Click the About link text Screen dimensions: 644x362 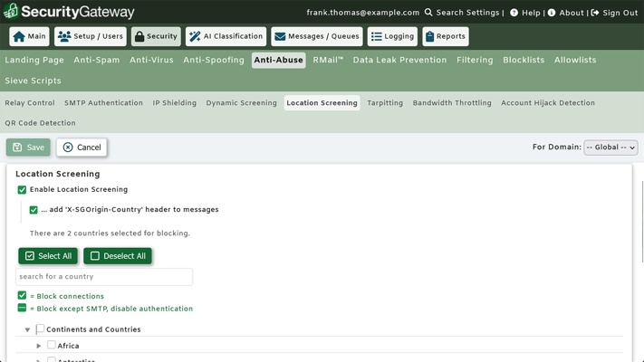coord(572,13)
